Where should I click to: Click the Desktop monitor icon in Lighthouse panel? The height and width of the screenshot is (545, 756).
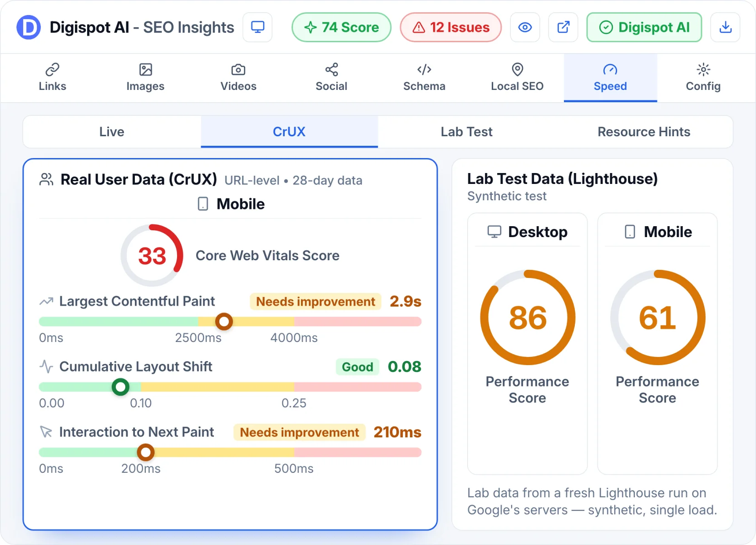click(x=494, y=232)
